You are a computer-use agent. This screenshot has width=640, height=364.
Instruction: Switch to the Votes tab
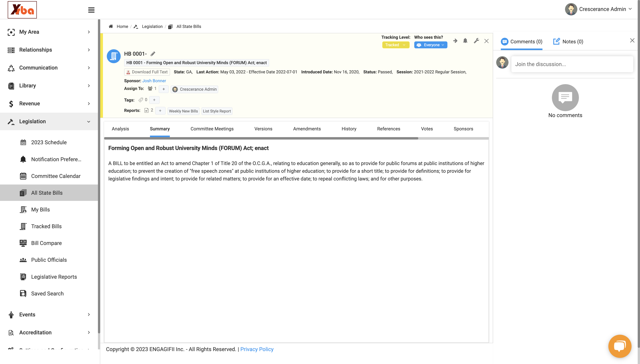(x=427, y=129)
